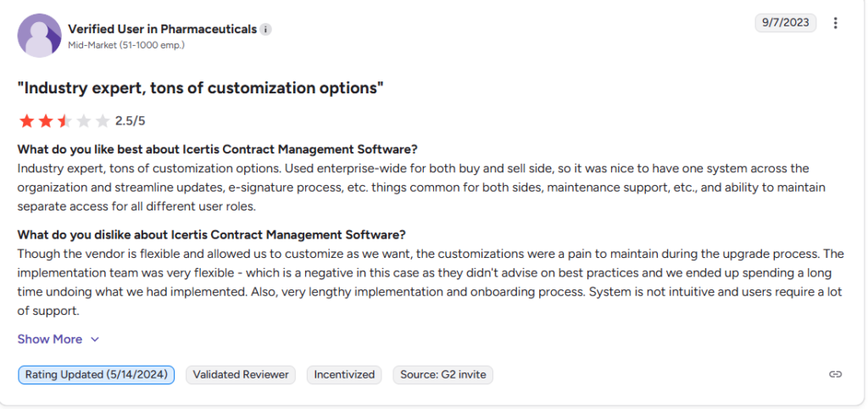Click the reviewer's purple avatar icon
The image size is (868, 409).
tap(38, 36)
